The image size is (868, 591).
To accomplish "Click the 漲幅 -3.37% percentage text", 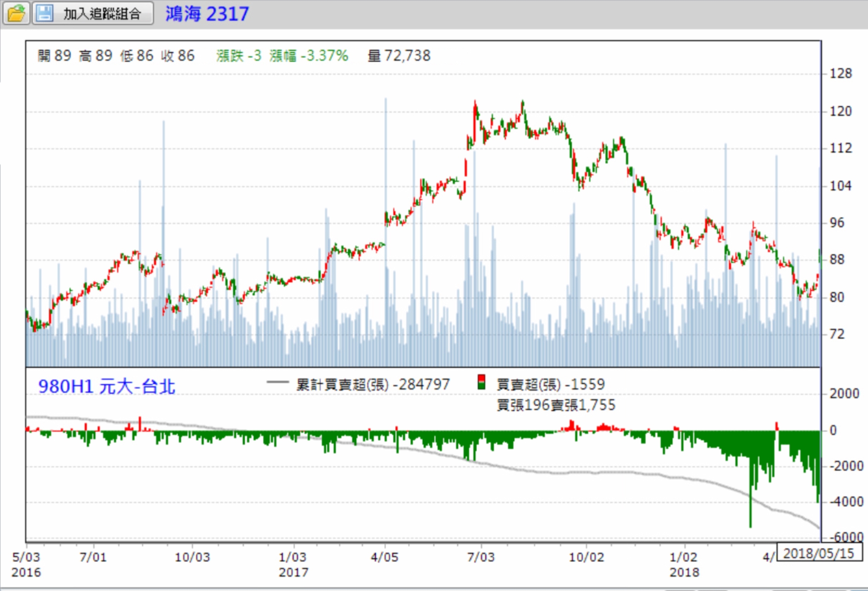I will click(x=309, y=55).
